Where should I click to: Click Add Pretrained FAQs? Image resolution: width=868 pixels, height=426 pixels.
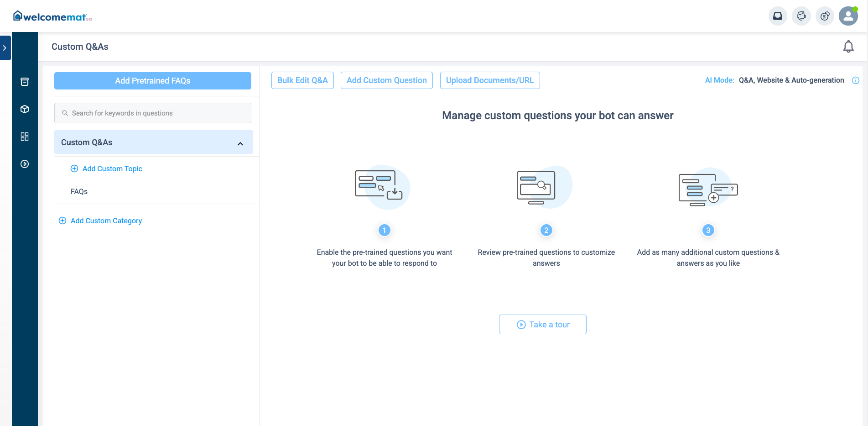pyautogui.click(x=152, y=80)
